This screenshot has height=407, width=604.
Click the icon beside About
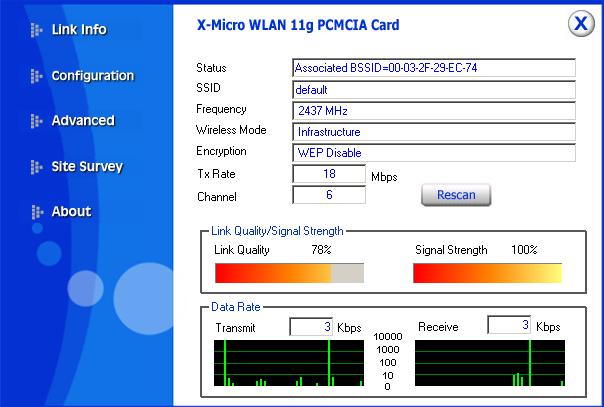pyautogui.click(x=36, y=212)
